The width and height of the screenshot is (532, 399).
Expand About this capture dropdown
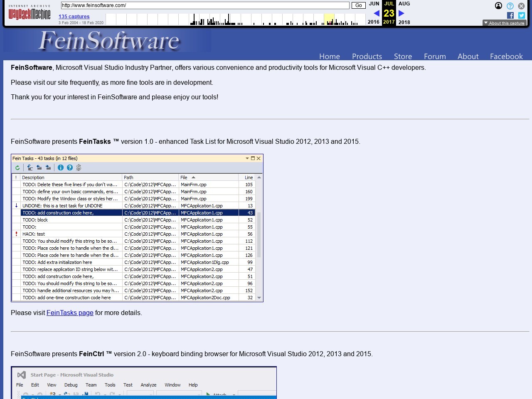[504, 23]
